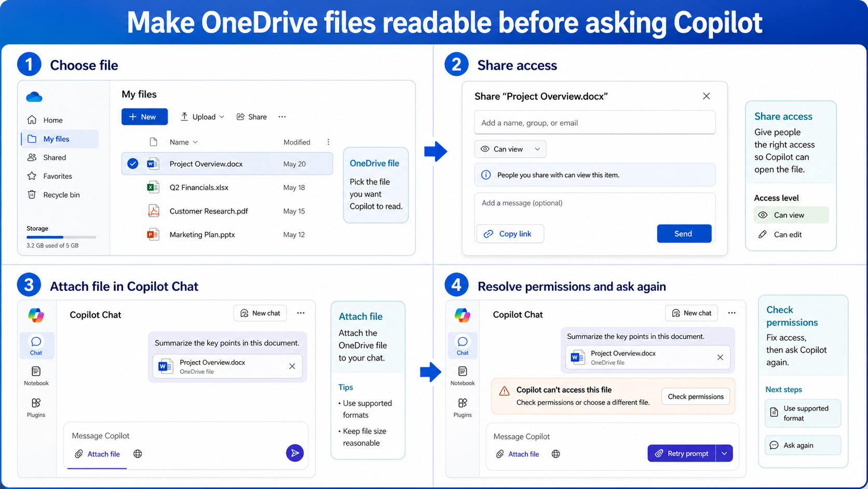Viewport: 868px width, 489px height.
Task: Start a New chat in step 4 Copilot
Action: tap(691, 313)
